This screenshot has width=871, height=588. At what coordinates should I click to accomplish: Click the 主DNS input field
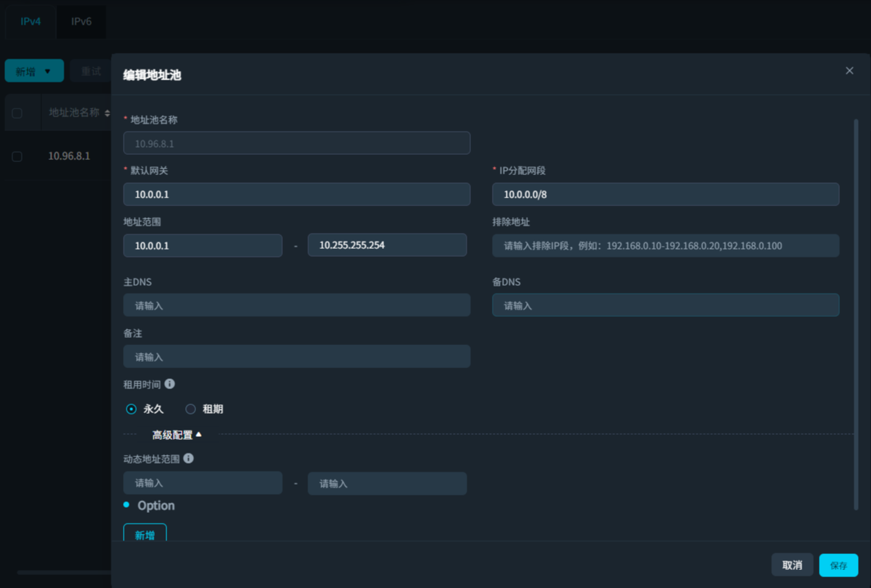(x=297, y=305)
